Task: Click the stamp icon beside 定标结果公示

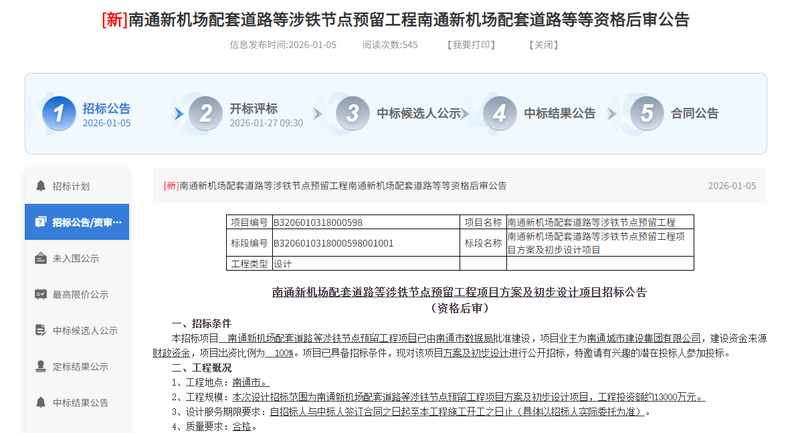Action: coord(40,366)
